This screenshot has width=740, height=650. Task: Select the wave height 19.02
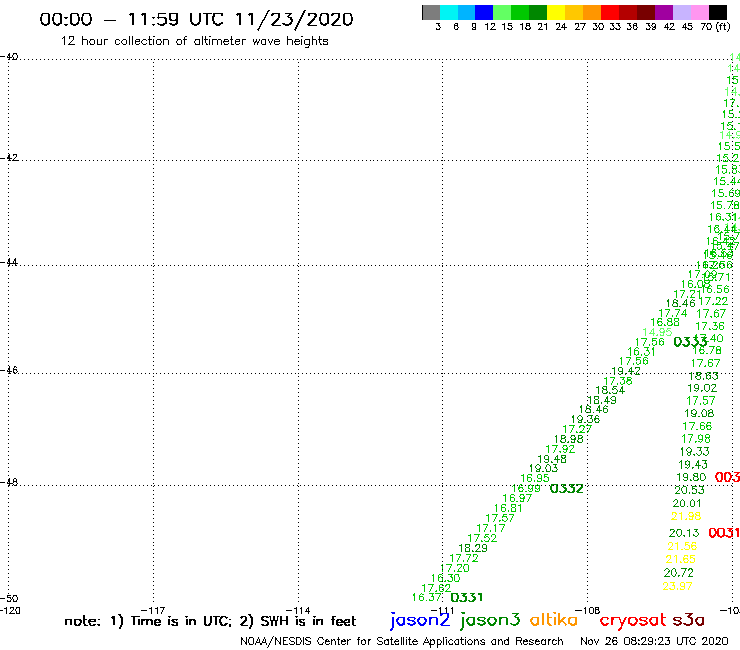click(x=702, y=388)
